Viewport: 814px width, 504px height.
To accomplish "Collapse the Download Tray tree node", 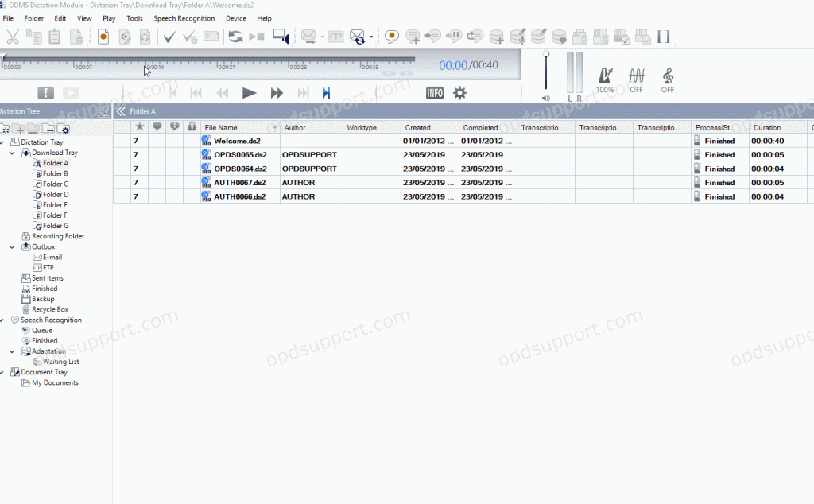I will click(11, 153).
